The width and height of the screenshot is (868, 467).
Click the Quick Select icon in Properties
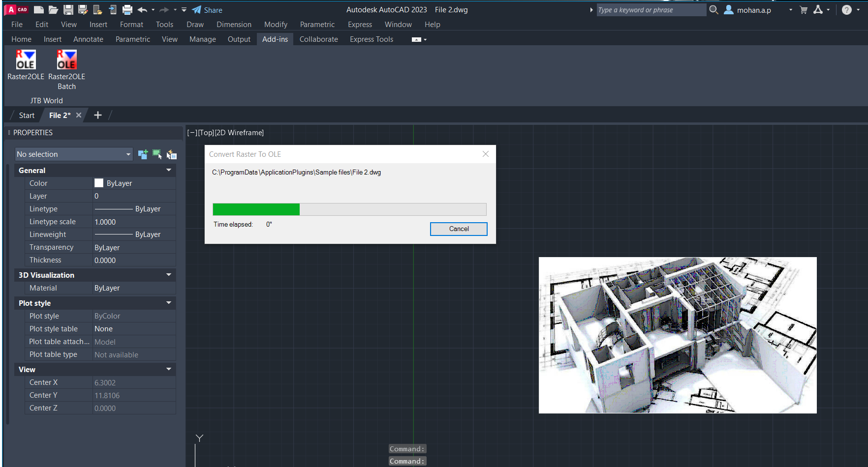[x=171, y=154]
